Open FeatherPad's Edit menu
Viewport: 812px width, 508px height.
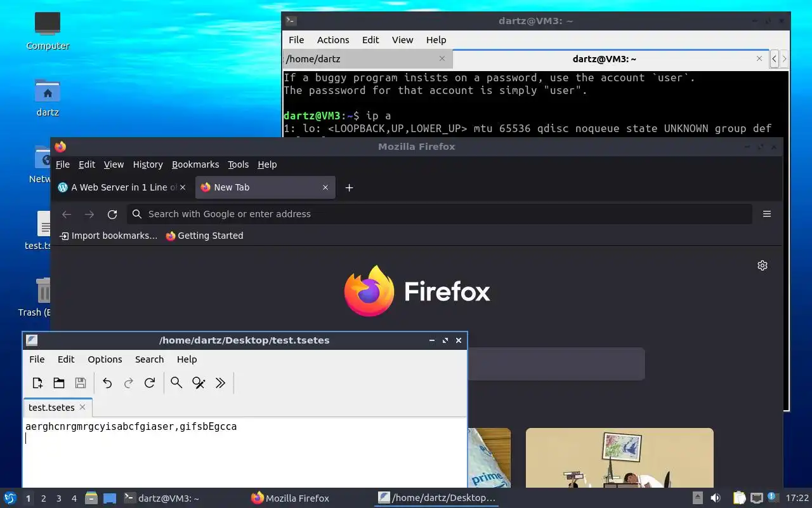coord(66,359)
